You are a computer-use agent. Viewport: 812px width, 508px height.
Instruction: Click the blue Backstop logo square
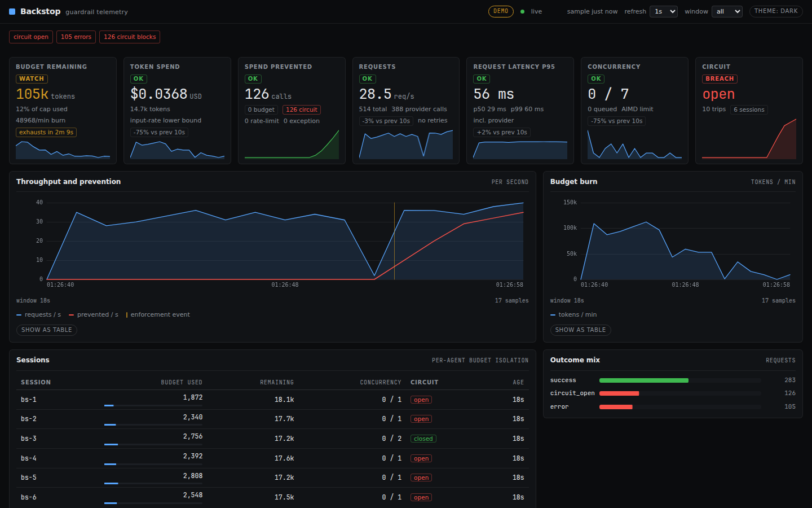click(x=12, y=11)
